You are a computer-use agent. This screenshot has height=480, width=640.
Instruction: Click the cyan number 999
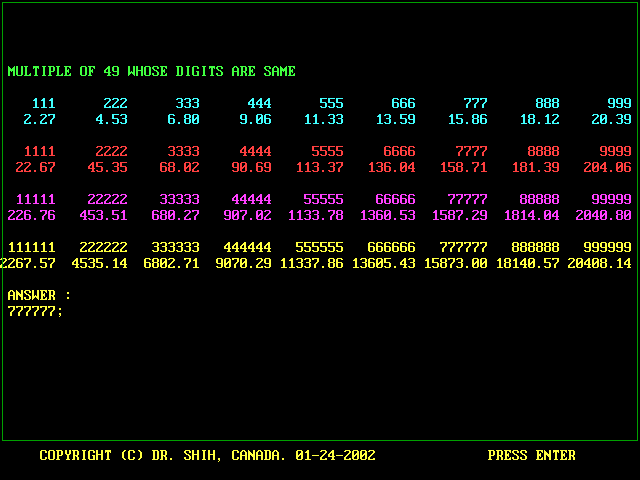(x=619, y=104)
